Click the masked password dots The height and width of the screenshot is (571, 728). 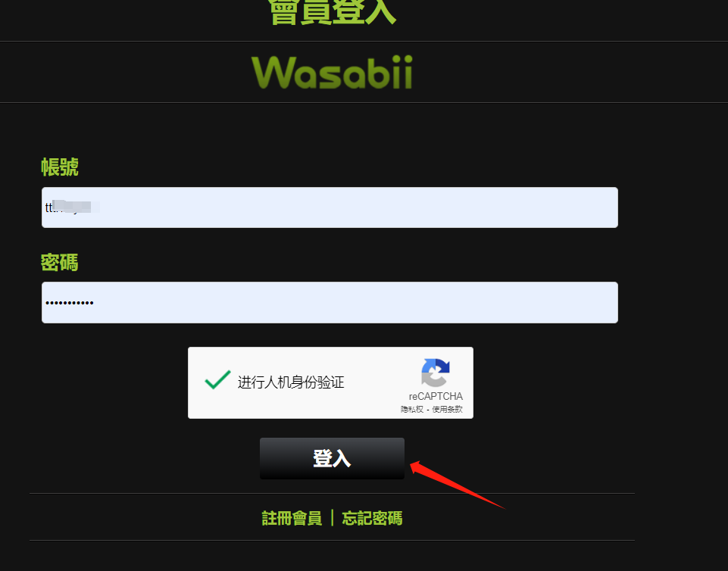click(70, 303)
